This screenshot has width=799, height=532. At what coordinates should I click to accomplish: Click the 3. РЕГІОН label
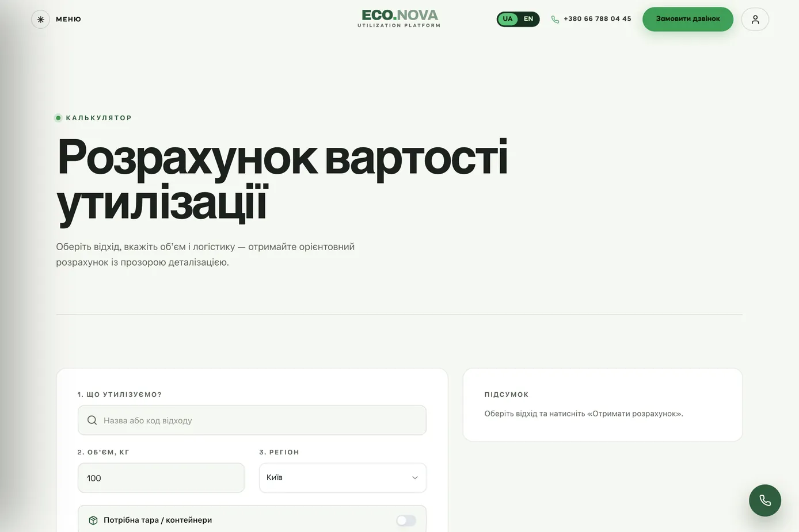click(279, 452)
